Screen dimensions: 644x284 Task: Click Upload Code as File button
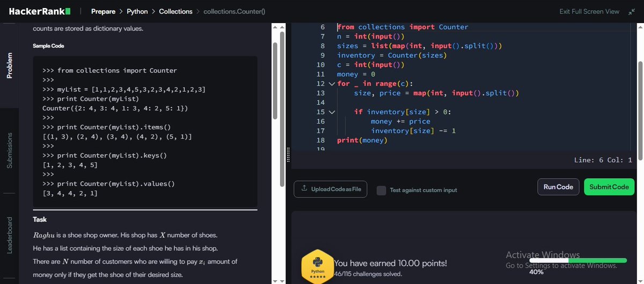(331, 189)
